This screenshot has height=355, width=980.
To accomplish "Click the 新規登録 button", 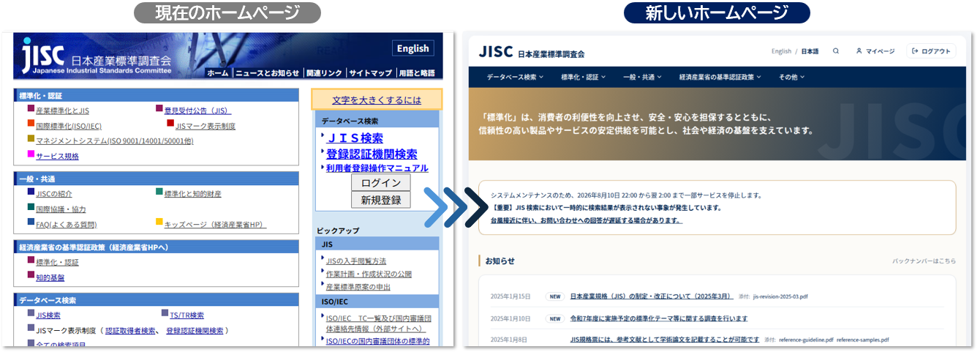I will click(381, 199).
